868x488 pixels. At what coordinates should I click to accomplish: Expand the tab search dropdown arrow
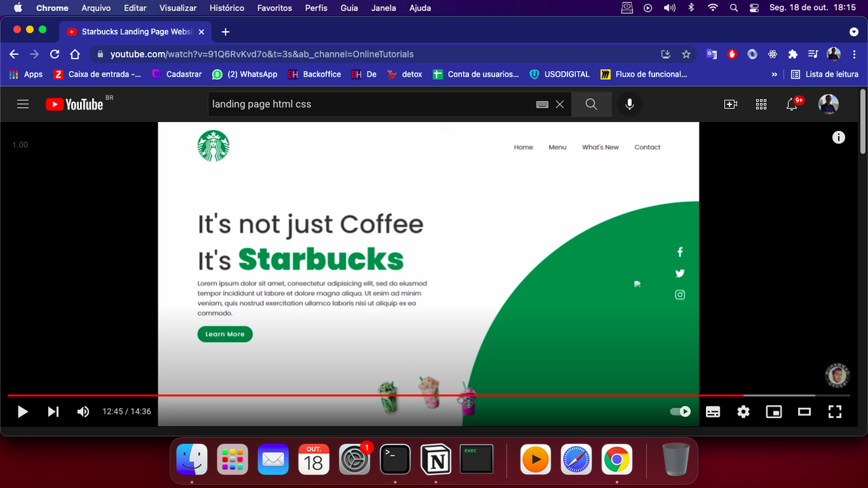pyautogui.click(x=854, y=32)
